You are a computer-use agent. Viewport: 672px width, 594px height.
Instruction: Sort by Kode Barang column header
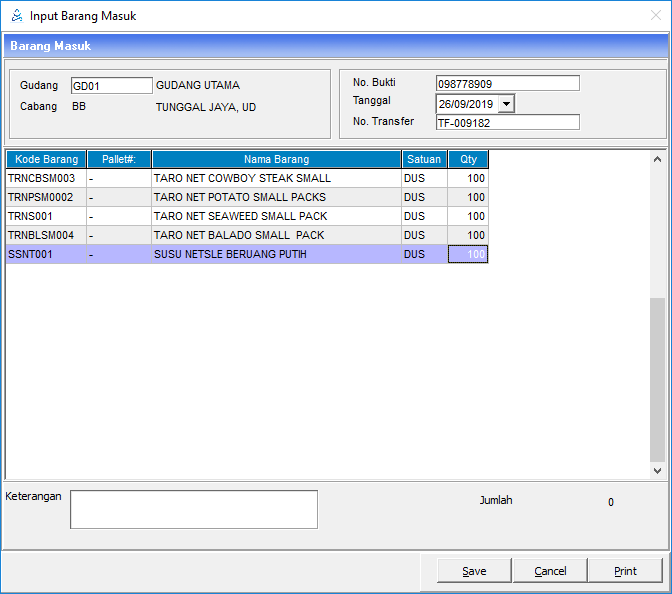click(46, 159)
